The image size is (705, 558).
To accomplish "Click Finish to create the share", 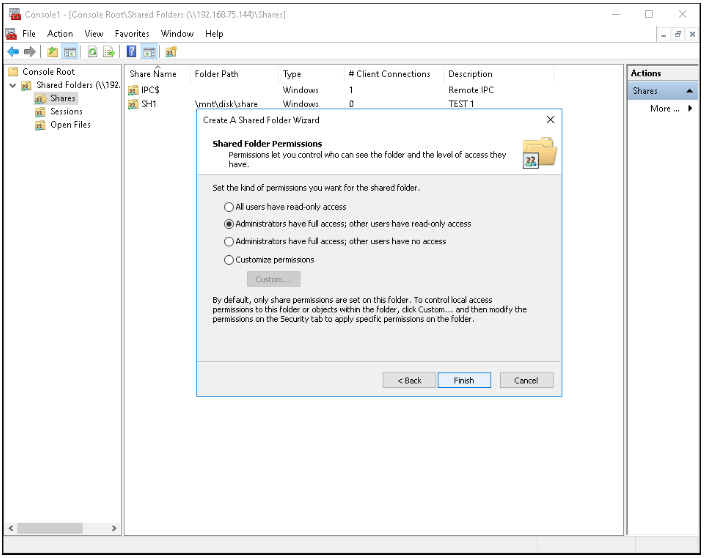I will tap(464, 380).
